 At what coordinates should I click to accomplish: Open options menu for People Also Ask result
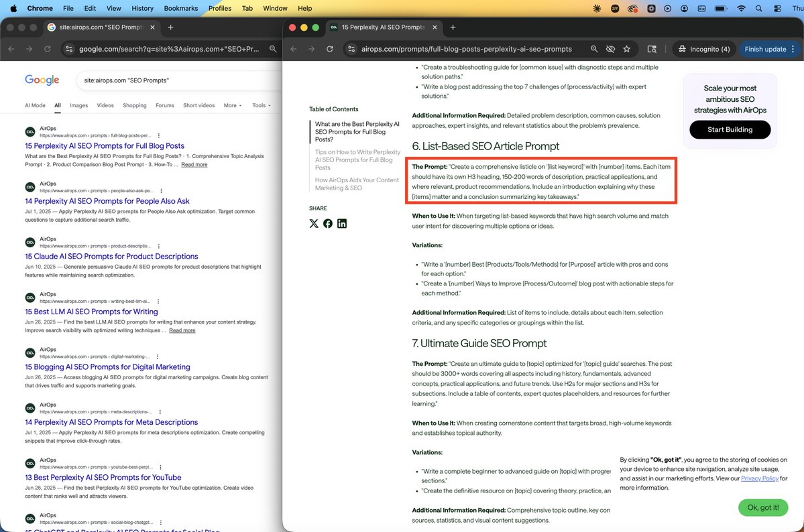click(x=161, y=191)
